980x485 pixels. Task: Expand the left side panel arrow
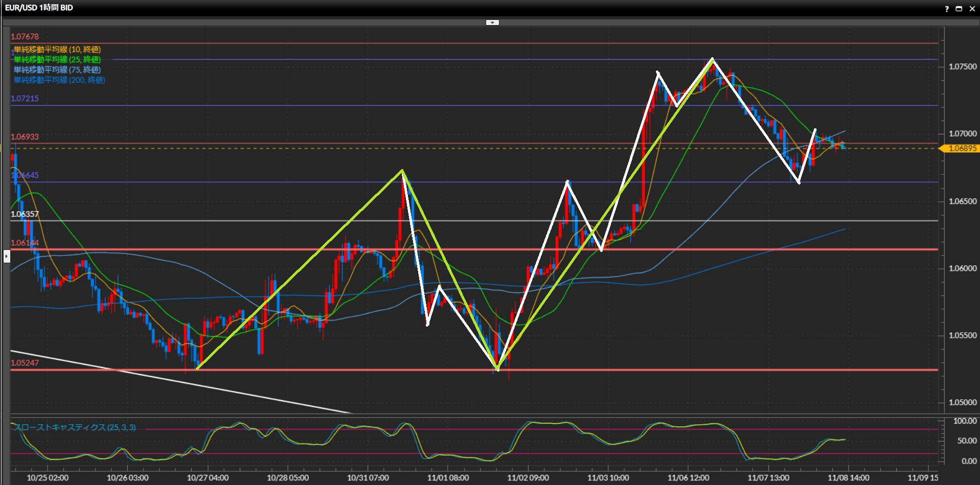[7, 256]
